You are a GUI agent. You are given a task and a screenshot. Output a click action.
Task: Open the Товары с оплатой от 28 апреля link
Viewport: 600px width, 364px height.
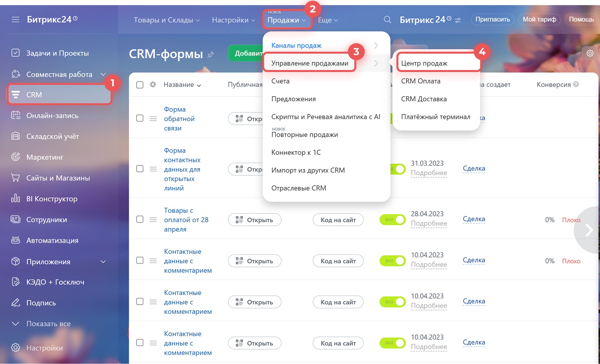tap(186, 220)
